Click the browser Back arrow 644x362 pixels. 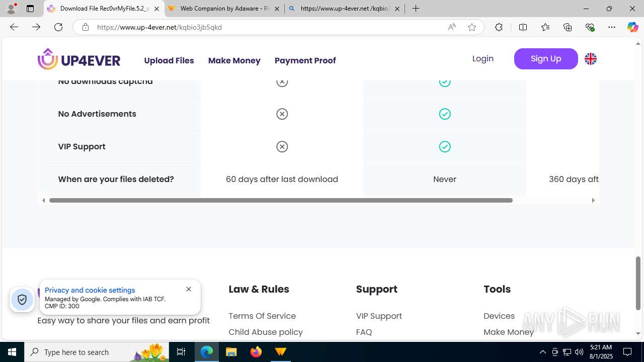14,27
